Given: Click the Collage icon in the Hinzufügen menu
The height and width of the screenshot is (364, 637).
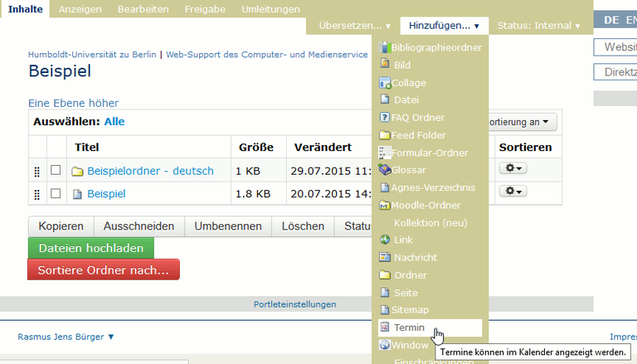Looking at the screenshot, I should pyautogui.click(x=385, y=83).
